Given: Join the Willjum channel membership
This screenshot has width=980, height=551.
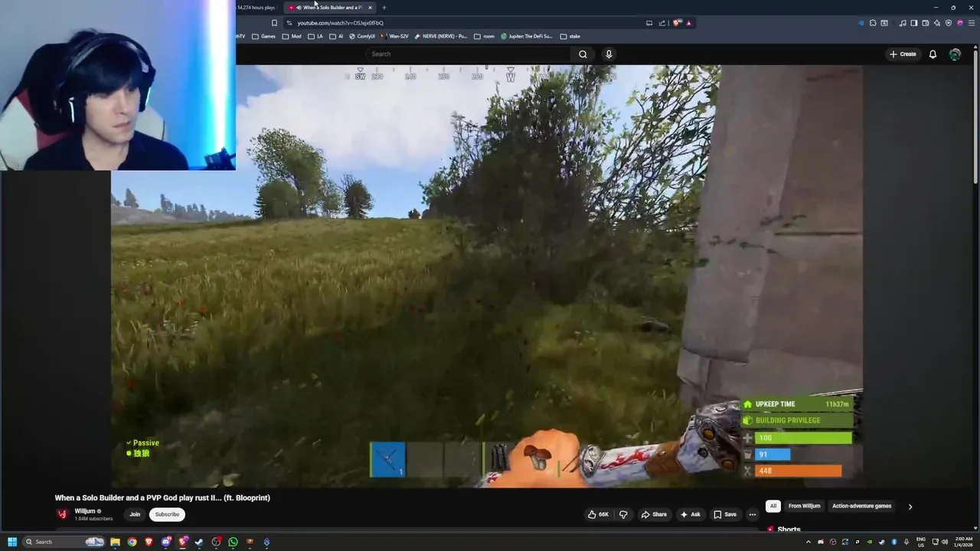Looking at the screenshot, I should tap(135, 514).
